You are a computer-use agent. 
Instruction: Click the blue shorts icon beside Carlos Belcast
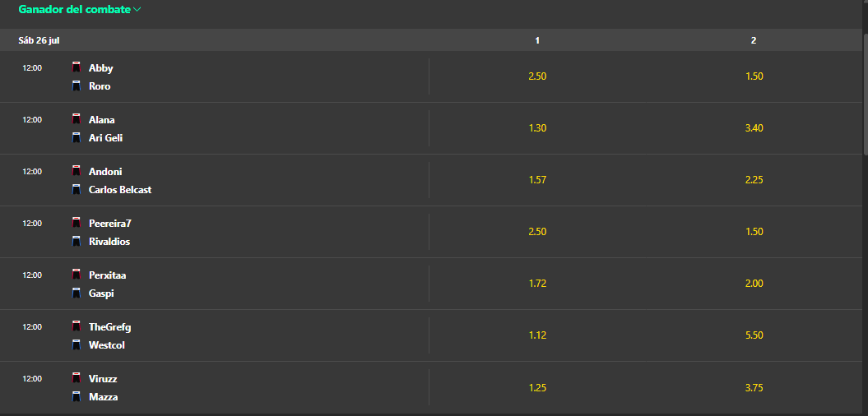coord(77,189)
